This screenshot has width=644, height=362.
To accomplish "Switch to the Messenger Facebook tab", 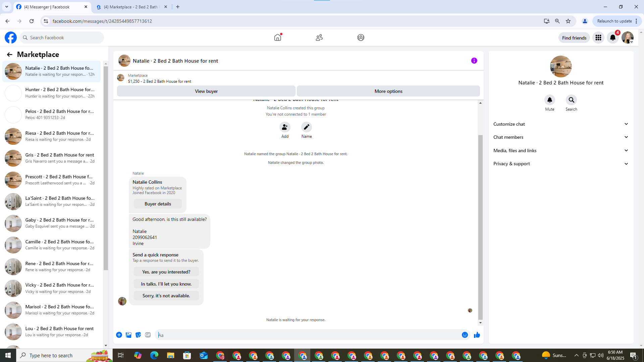I will (x=52, y=7).
